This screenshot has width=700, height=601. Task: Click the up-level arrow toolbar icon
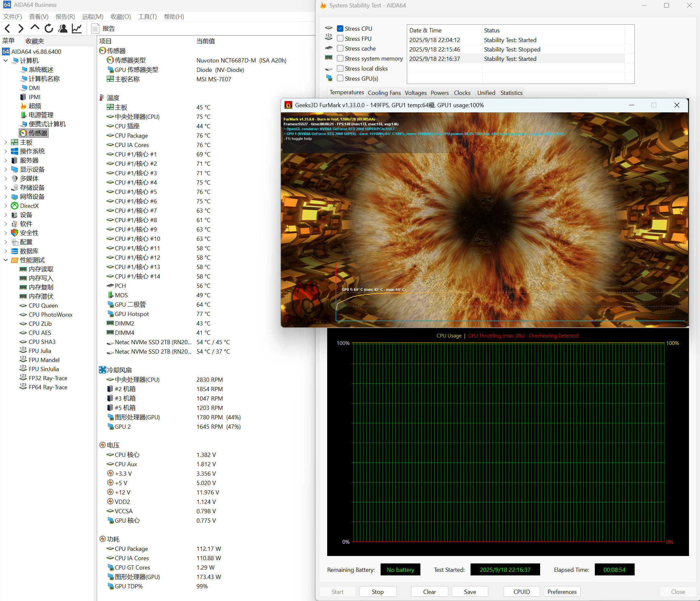click(x=35, y=28)
